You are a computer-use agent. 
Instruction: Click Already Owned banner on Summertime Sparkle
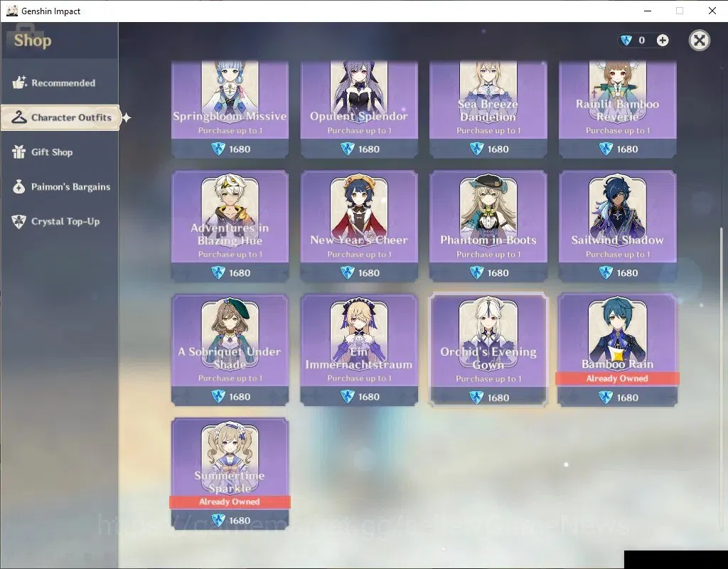[230, 501]
